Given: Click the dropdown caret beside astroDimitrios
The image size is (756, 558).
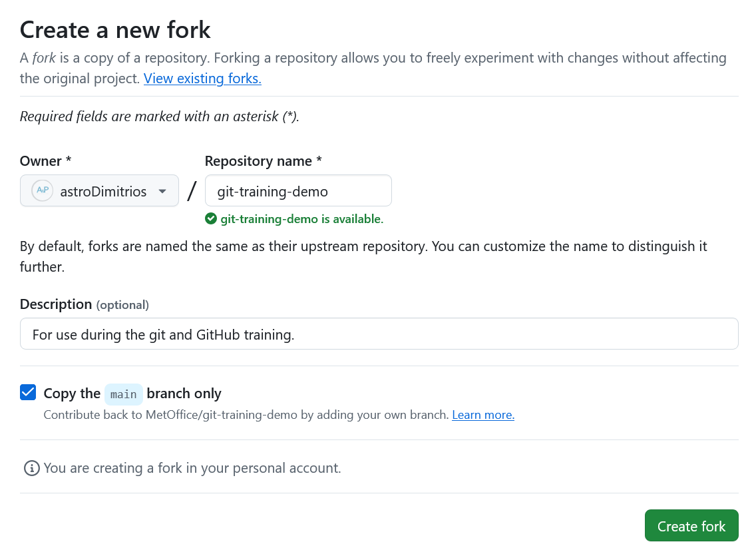Looking at the screenshot, I should coord(162,191).
